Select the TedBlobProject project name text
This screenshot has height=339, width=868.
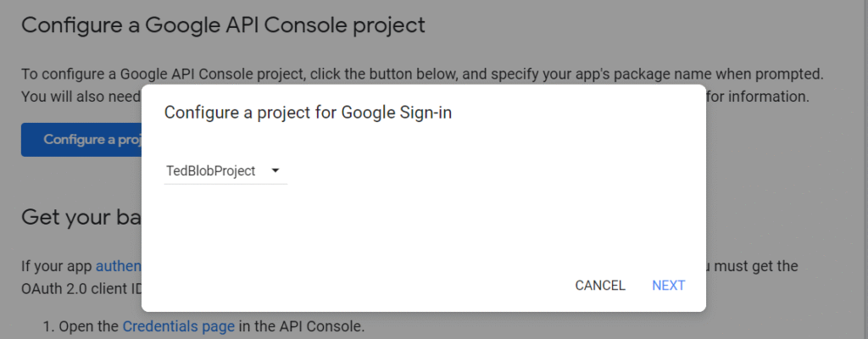pos(211,171)
